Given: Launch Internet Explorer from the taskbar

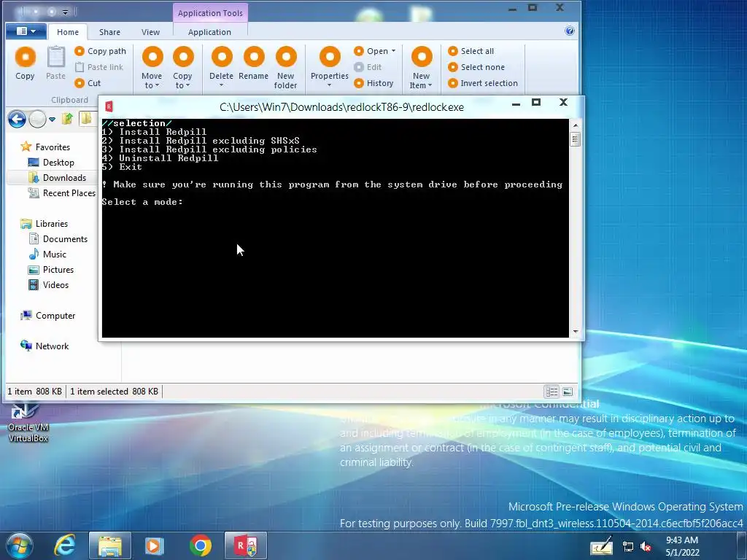Looking at the screenshot, I should [64, 545].
